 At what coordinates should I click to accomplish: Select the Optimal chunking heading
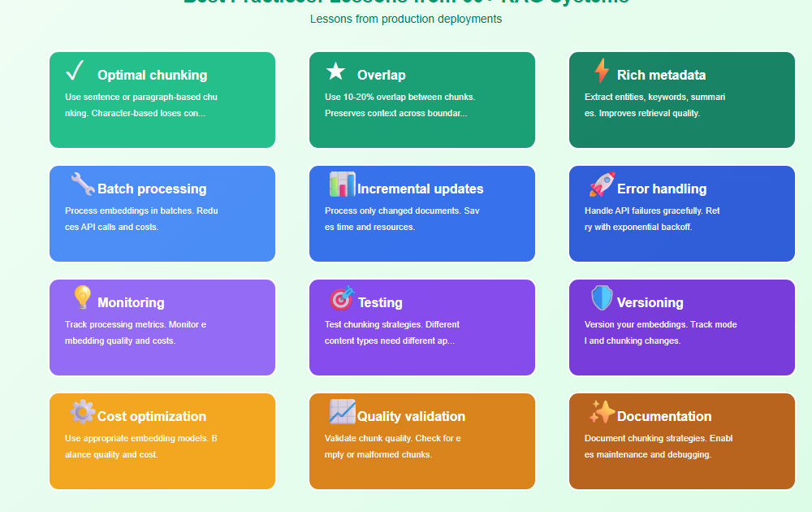152,75
